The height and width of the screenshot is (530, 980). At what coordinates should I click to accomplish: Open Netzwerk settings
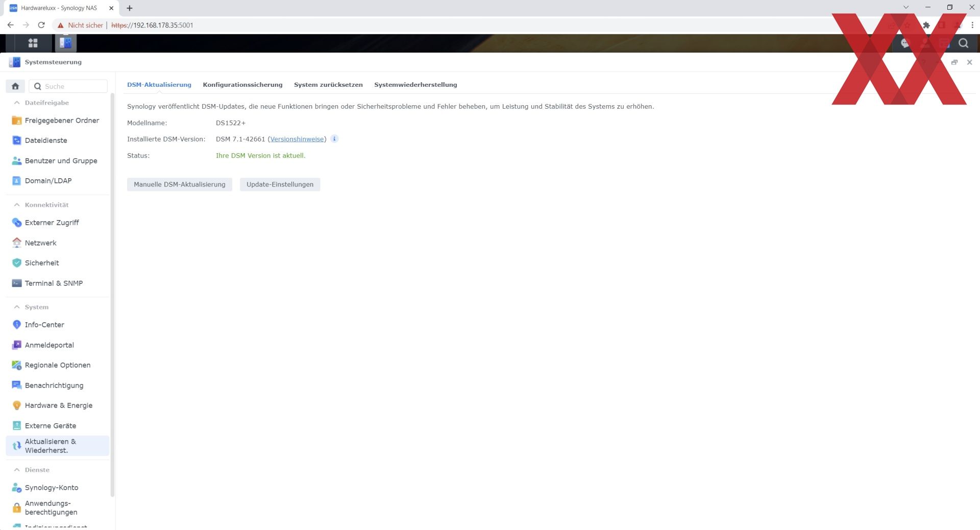click(57, 243)
